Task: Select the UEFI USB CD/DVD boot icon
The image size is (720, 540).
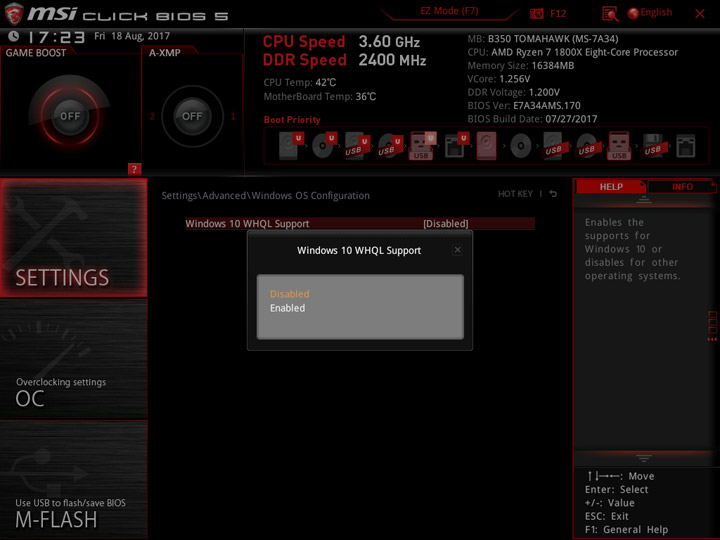Action: pyautogui.click(x=390, y=146)
